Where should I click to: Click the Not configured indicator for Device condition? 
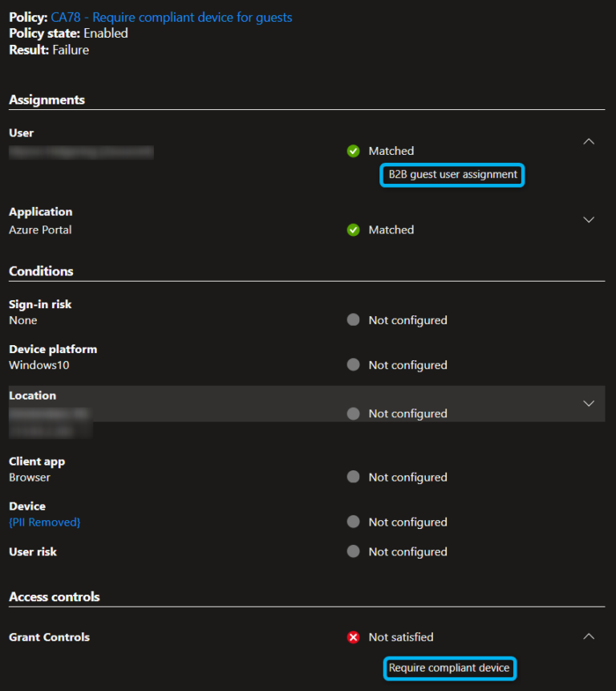coord(353,522)
